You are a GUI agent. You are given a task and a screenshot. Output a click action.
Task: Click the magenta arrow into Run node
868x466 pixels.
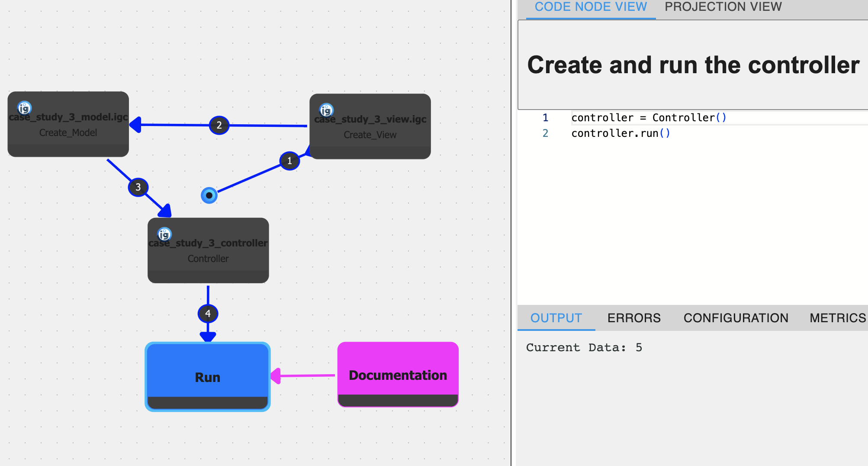tap(303, 375)
